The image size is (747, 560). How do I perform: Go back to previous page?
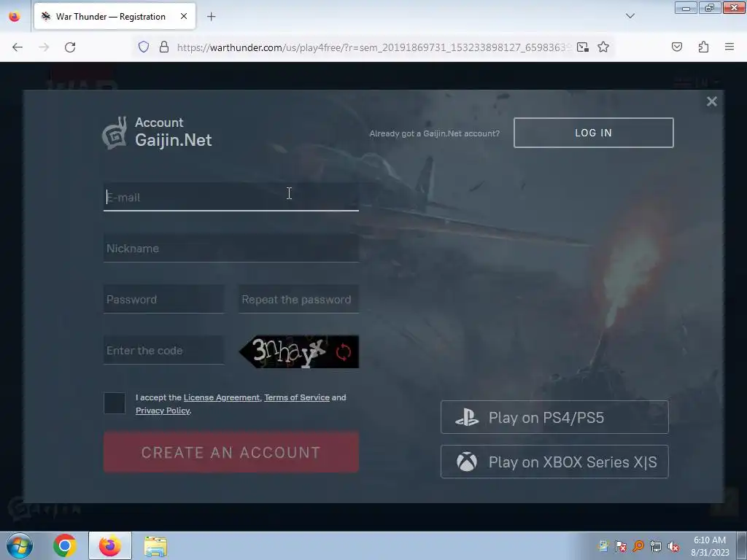pyautogui.click(x=18, y=47)
